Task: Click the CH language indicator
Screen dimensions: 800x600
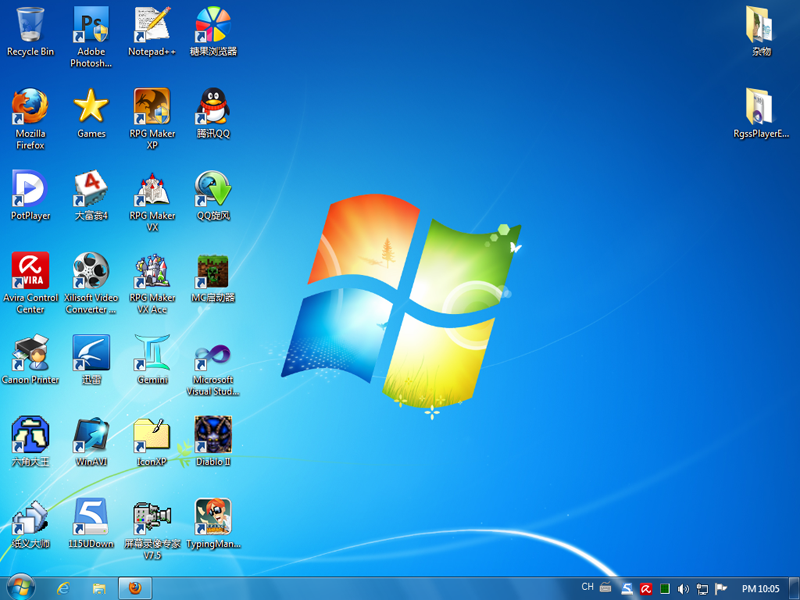Action: (x=587, y=587)
